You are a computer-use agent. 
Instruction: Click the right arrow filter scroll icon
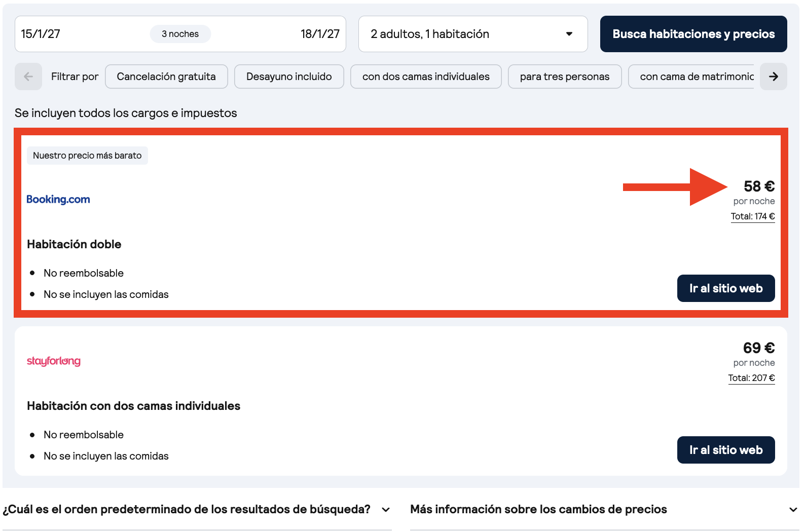[774, 77]
